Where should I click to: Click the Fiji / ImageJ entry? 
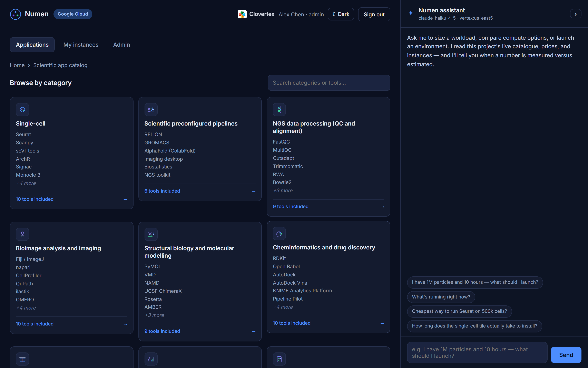tap(30, 259)
